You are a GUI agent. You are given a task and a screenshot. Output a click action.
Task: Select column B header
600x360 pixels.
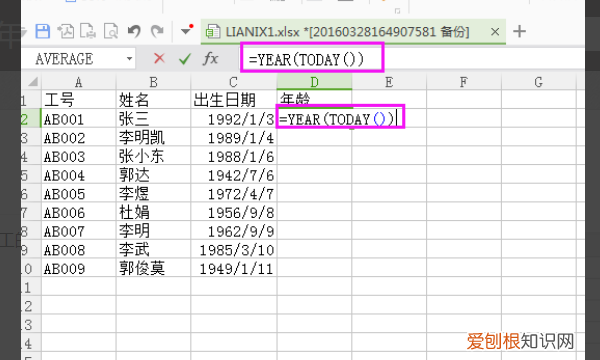click(x=153, y=82)
